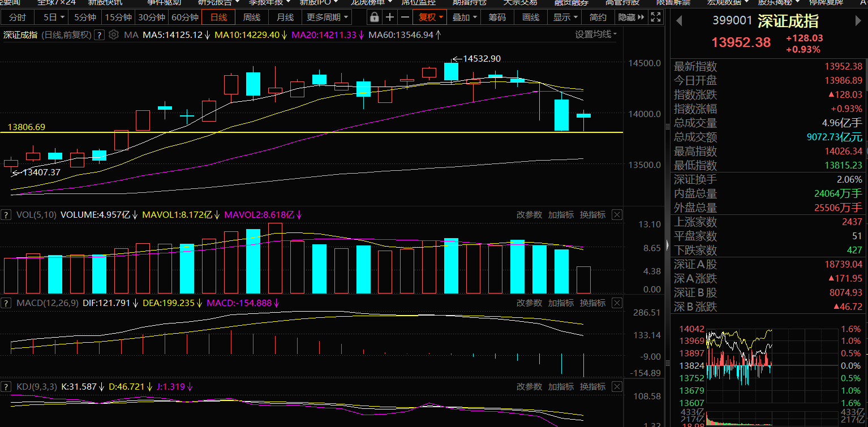This screenshot has height=427, width=868.
Task: Switch to 分时 intraday view
Action: [x=18, y=17]
